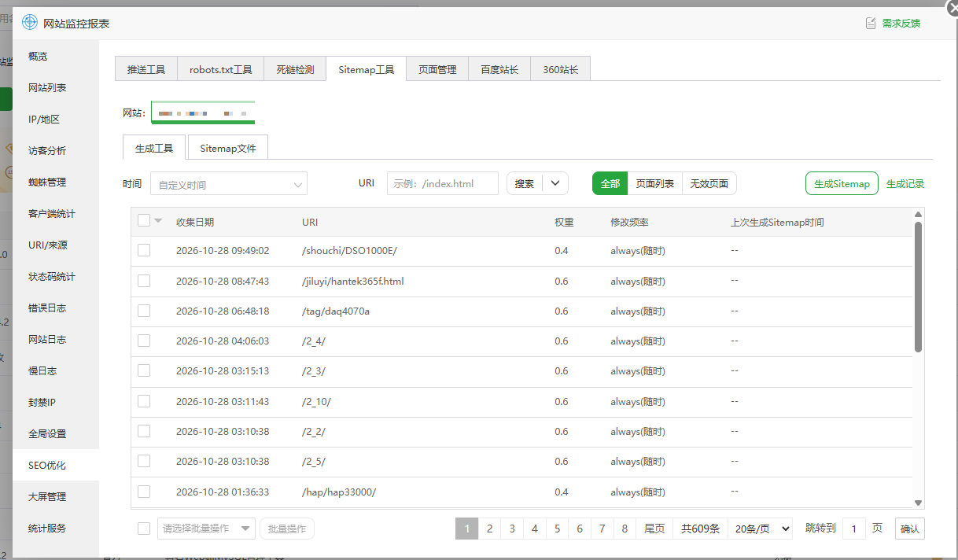The image size is (958, 560).
Task: Click the 搜索 button
Action: (x=525, y=183)
